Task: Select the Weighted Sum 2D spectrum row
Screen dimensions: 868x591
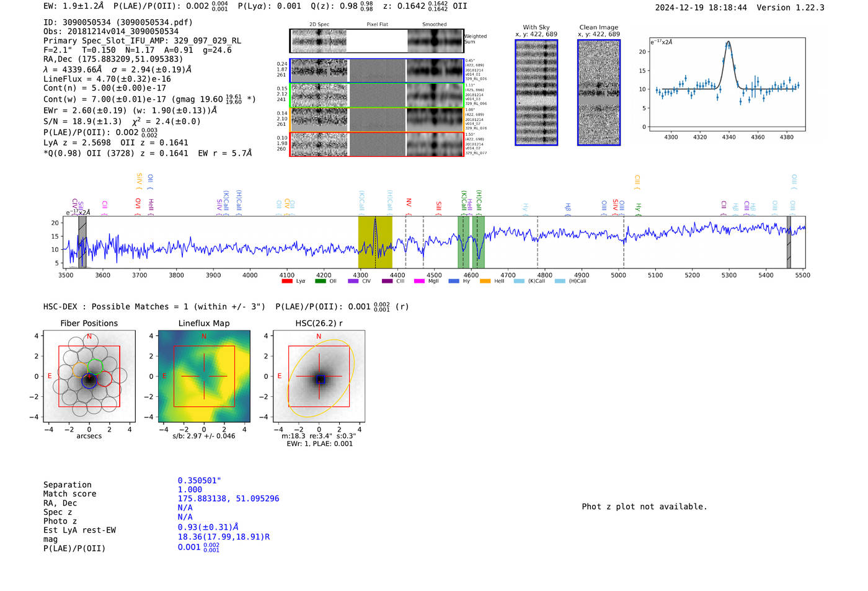Action: pos(376,41)
